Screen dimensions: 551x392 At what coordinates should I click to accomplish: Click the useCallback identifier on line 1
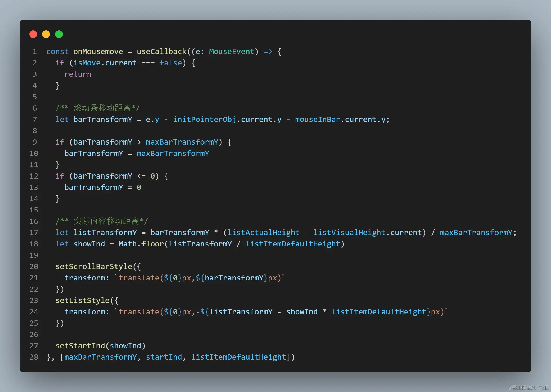pyautogui.click(x=161, y=51)
